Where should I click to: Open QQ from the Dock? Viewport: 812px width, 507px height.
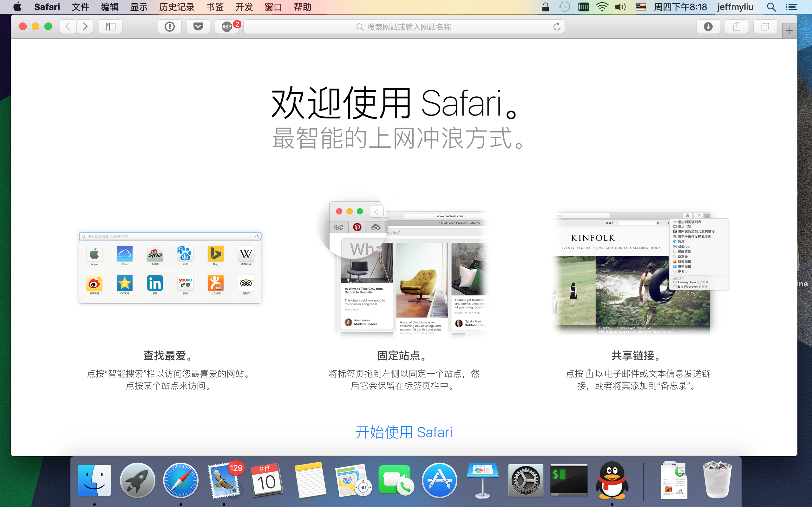coord(611,480)
